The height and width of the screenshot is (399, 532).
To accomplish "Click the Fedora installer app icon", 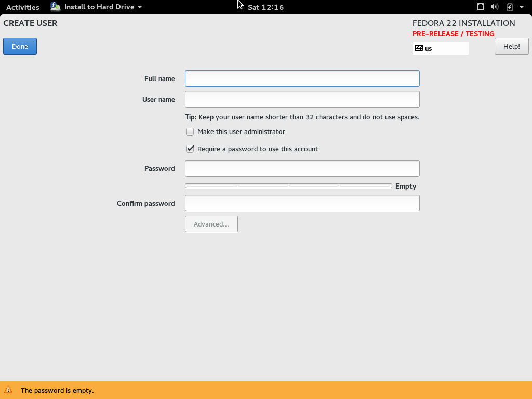I will click(55, 7).
